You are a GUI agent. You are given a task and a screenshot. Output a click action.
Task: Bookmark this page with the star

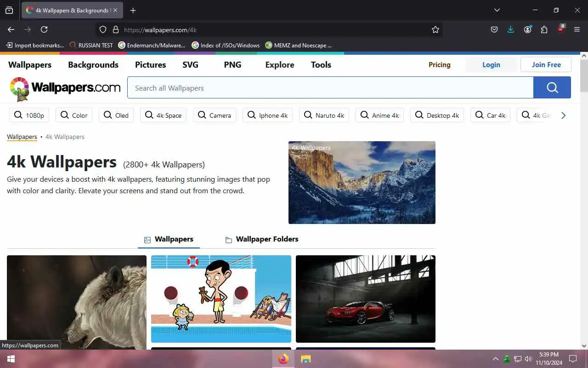[435, 29]
